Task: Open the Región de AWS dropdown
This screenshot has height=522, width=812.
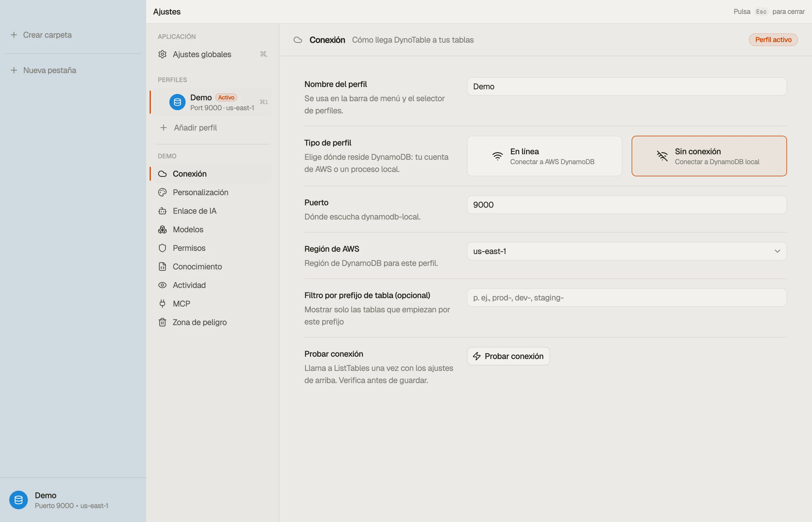Action: (627, 251)
